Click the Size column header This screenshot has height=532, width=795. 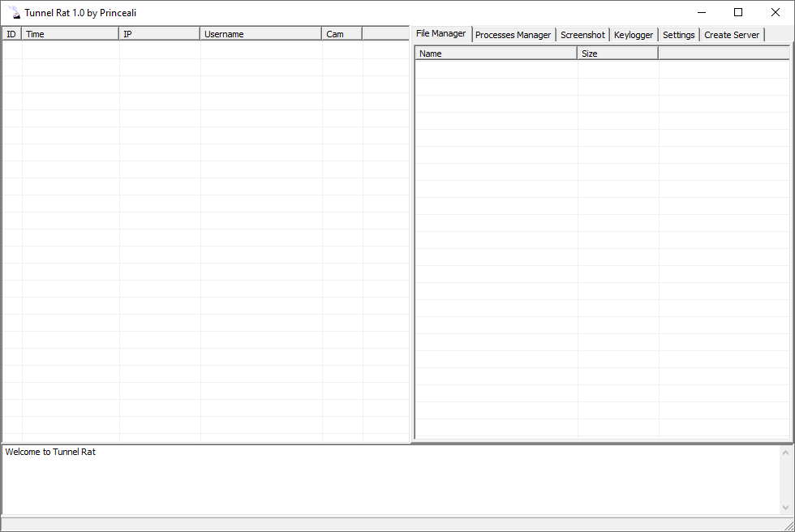coord(617,54)
